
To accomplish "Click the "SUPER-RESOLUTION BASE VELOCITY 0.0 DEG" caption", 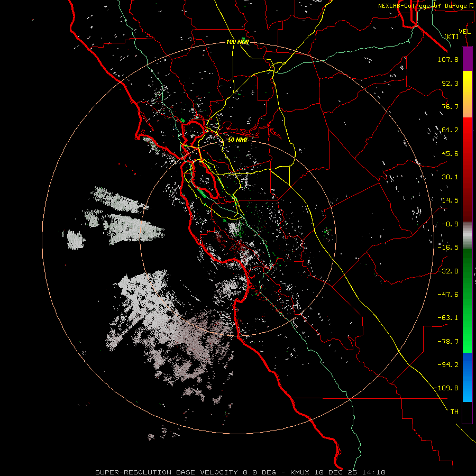I will [x=186, y=472].
